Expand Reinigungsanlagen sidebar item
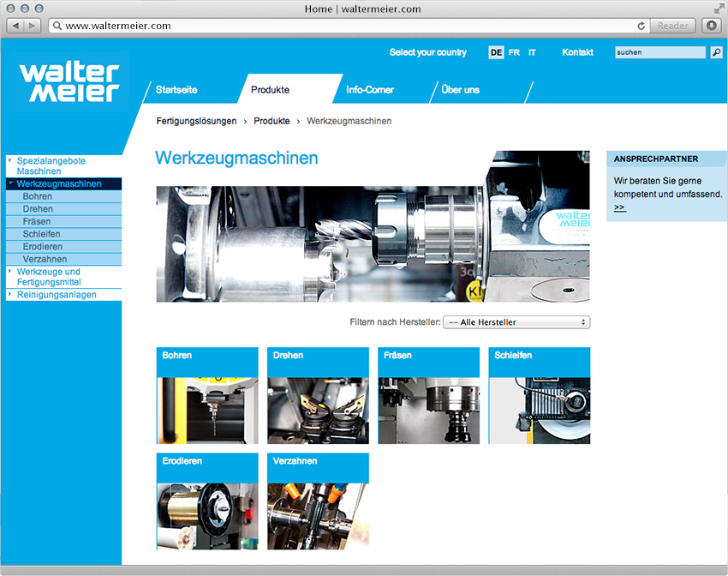728x576 pixels. (x=63, y=295)
